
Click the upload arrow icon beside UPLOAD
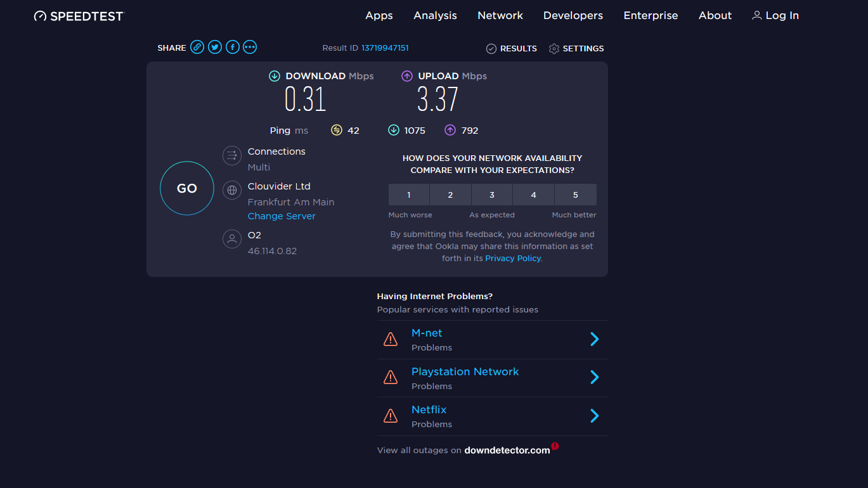pos(407,76)
